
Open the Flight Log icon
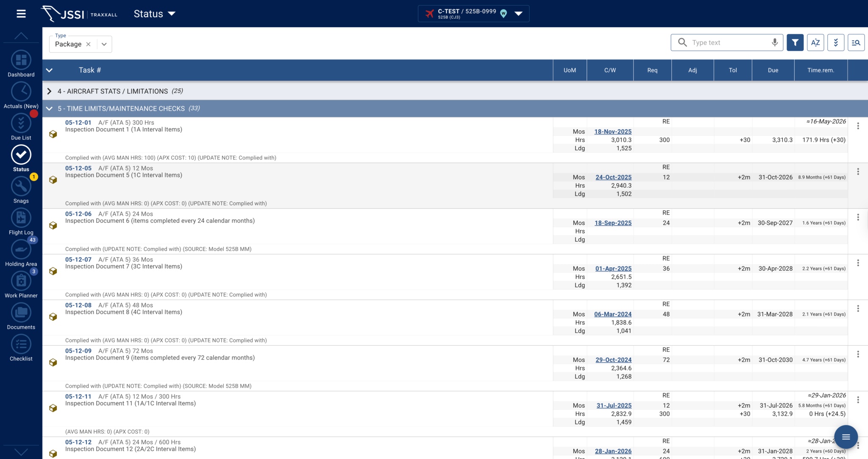(x=21, y=218)
